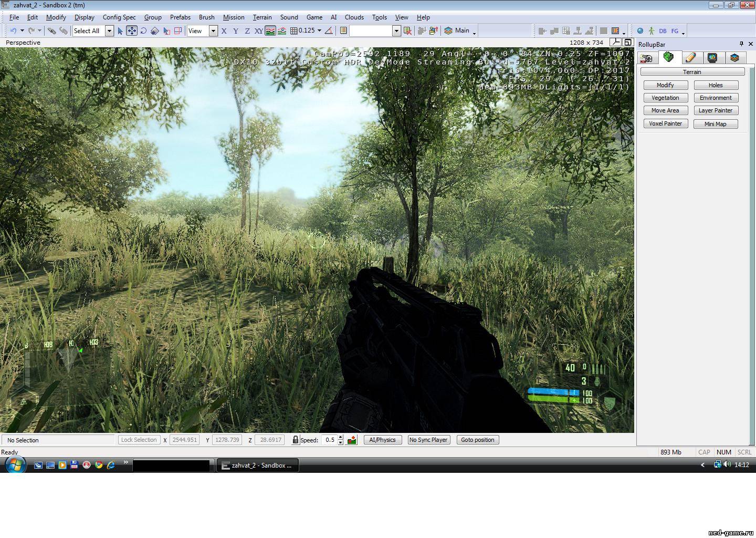Open the Layer Painter tool
This screenshot has width=756, height=538.
(716, 110)
